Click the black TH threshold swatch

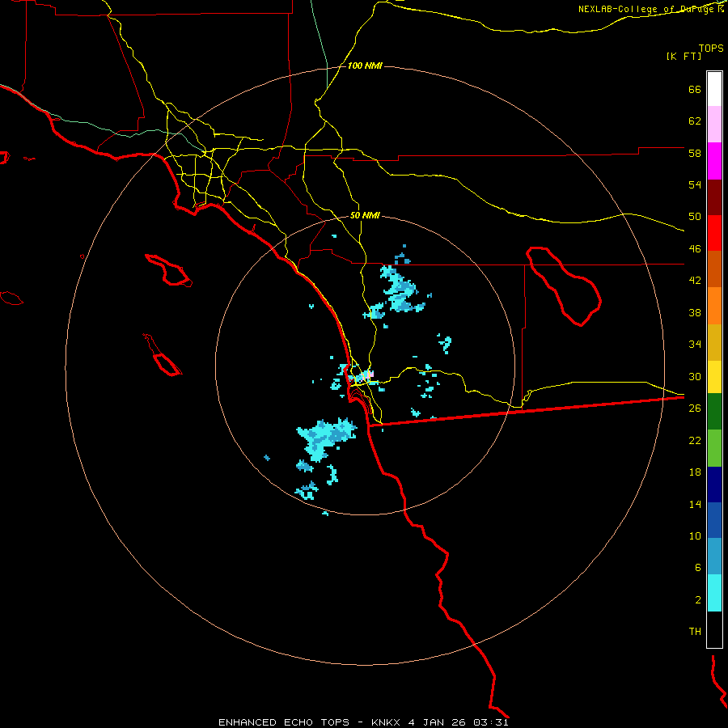pos(714,629)
